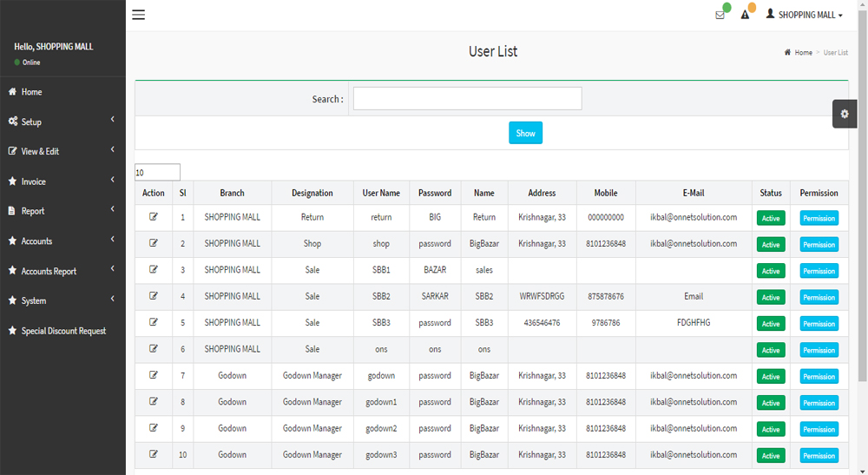Click edit icon for user ons
Screen dimensions: 868x475
pos(154,349)
